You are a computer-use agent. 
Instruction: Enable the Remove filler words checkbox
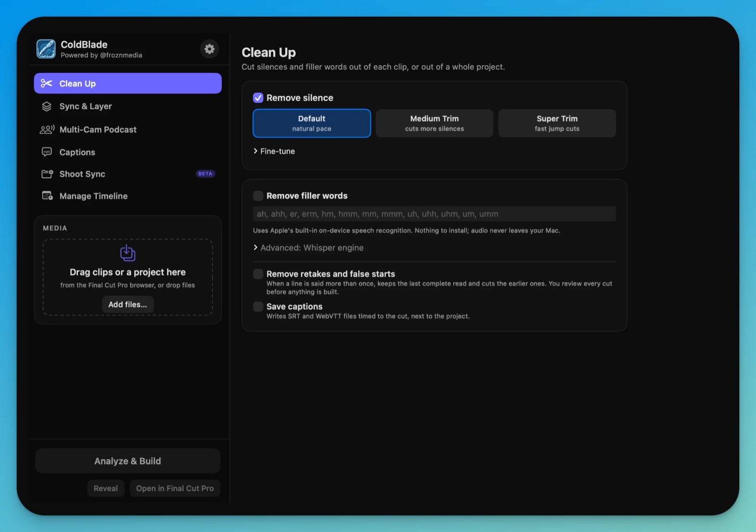(x=258, y=196)
